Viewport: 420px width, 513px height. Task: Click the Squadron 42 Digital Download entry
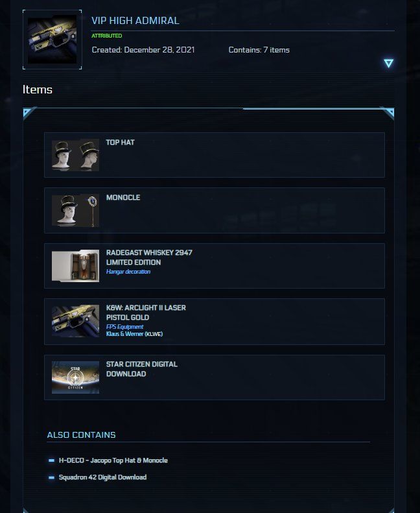[x=102, y=477]
